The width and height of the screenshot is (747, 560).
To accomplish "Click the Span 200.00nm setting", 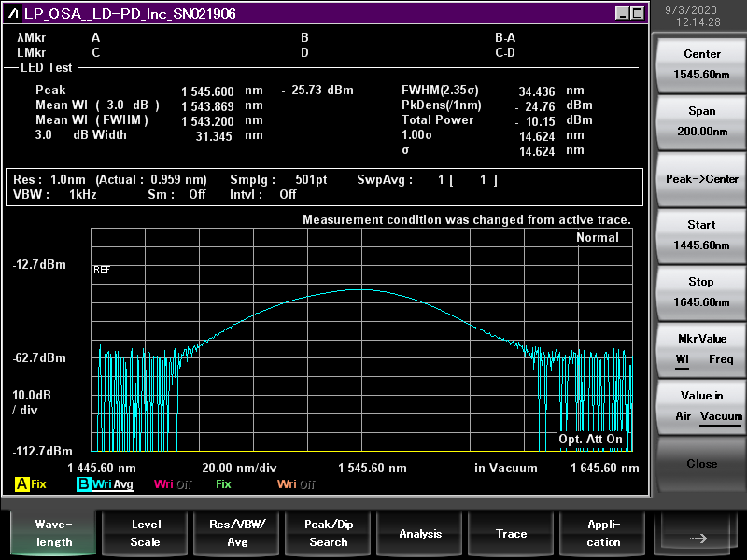I will (701, 121).
